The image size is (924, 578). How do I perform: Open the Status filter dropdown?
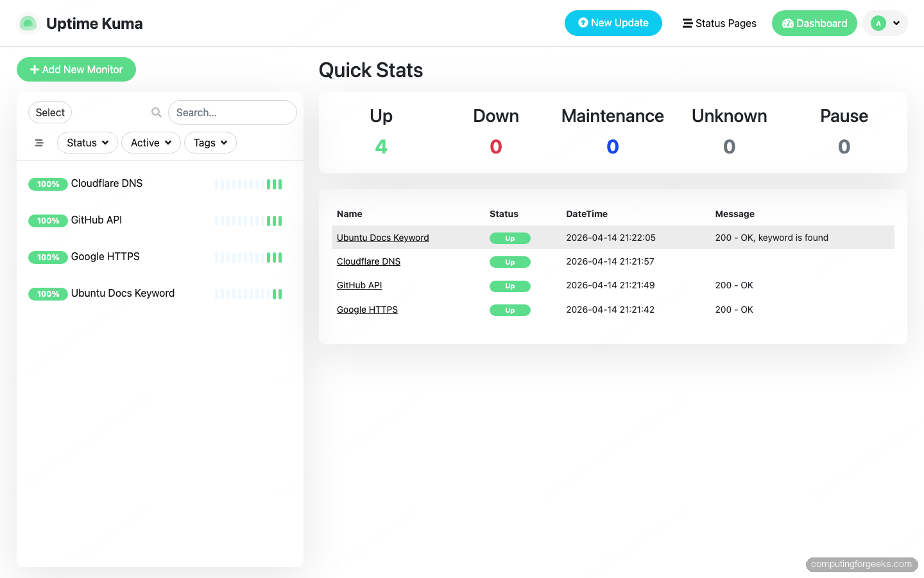click(x=87, y=143)
